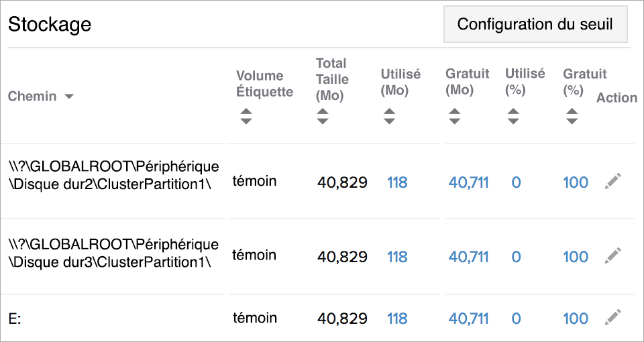Click 0 used percent for Disque dur2
Viewport: 644px width, 342px height.
click(516, 182)
